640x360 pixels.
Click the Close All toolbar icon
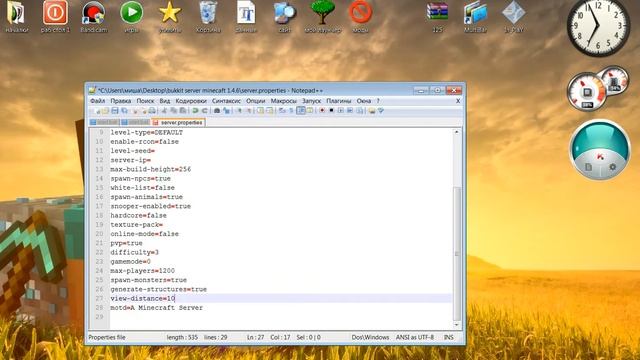pos(144,111)
